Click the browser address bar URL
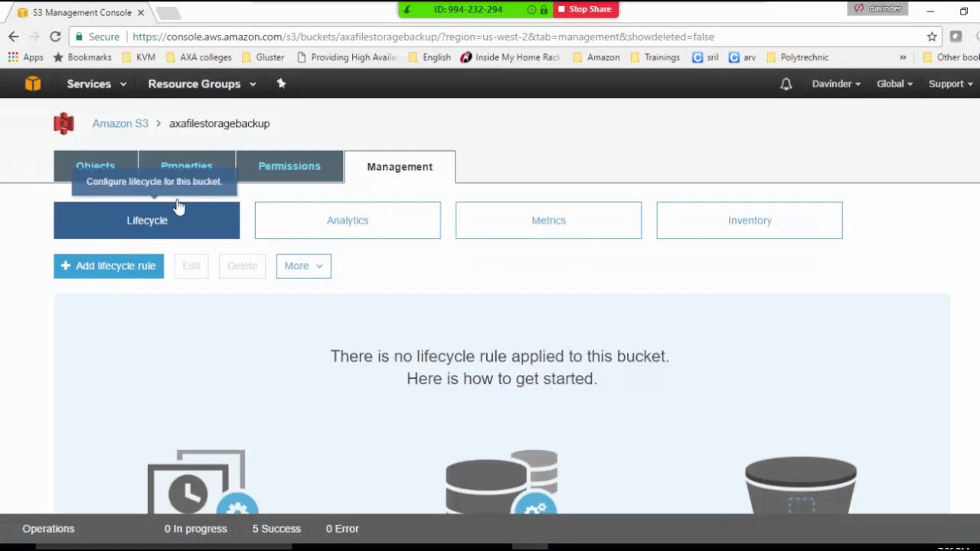 423,36
